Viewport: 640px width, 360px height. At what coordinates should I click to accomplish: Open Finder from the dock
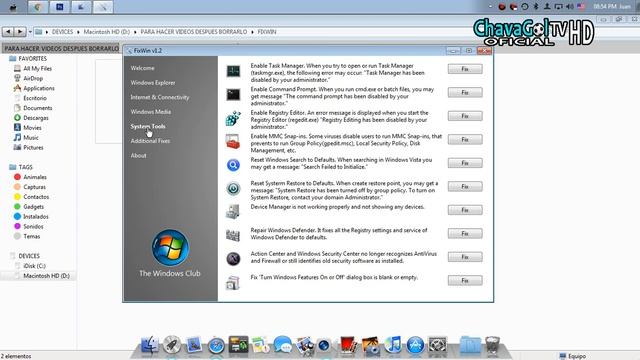pyautogui.click(x=150, y=345)
